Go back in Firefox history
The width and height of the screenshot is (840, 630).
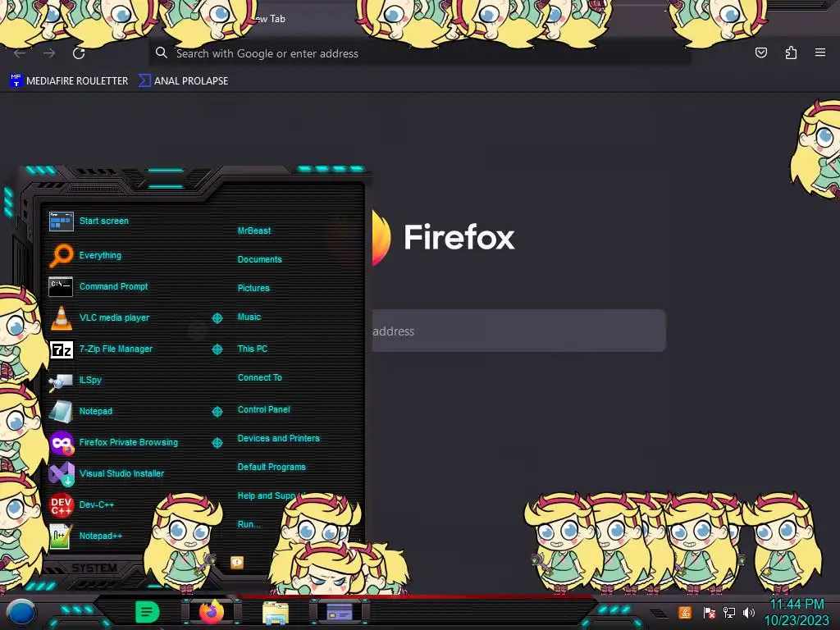coord(20,53)
